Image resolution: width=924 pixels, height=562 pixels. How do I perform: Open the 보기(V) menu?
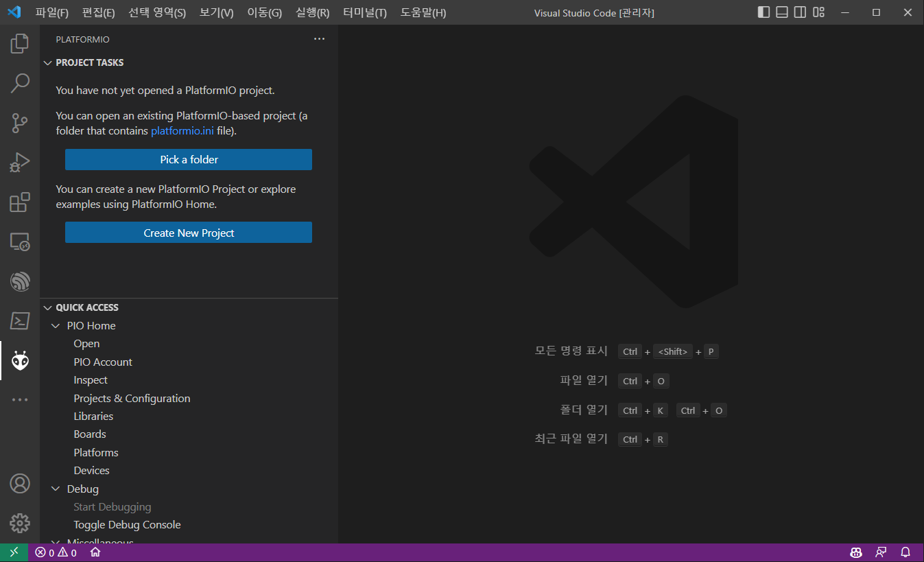tap(216, 12)
